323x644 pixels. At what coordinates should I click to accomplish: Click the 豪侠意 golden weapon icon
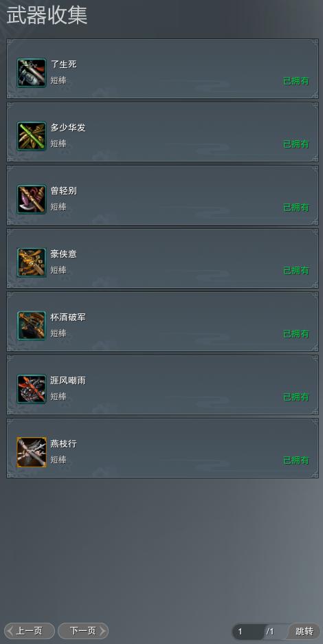[x=32, y=263]
